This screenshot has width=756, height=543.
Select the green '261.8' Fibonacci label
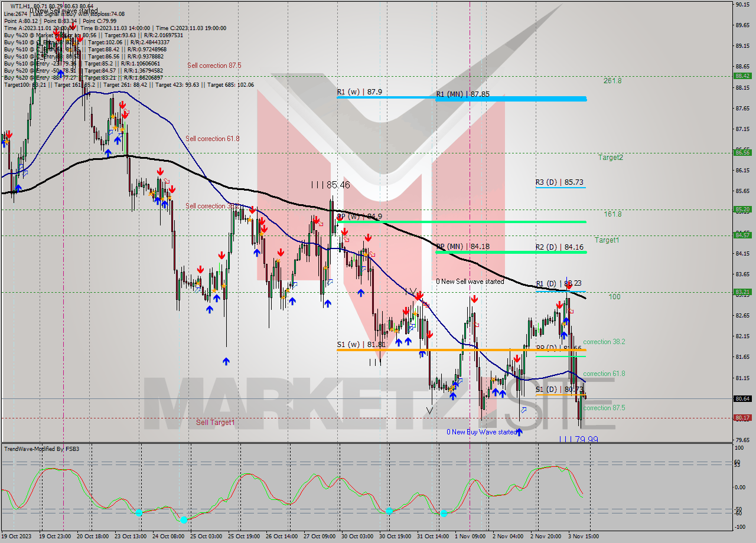612,81
